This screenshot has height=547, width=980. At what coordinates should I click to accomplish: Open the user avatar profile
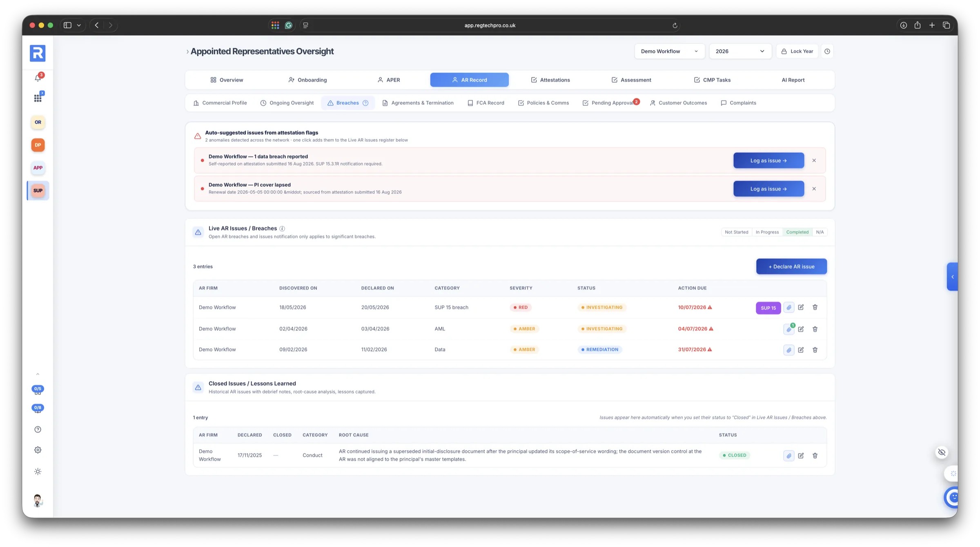pyautogui.click(x=38, y=500)
